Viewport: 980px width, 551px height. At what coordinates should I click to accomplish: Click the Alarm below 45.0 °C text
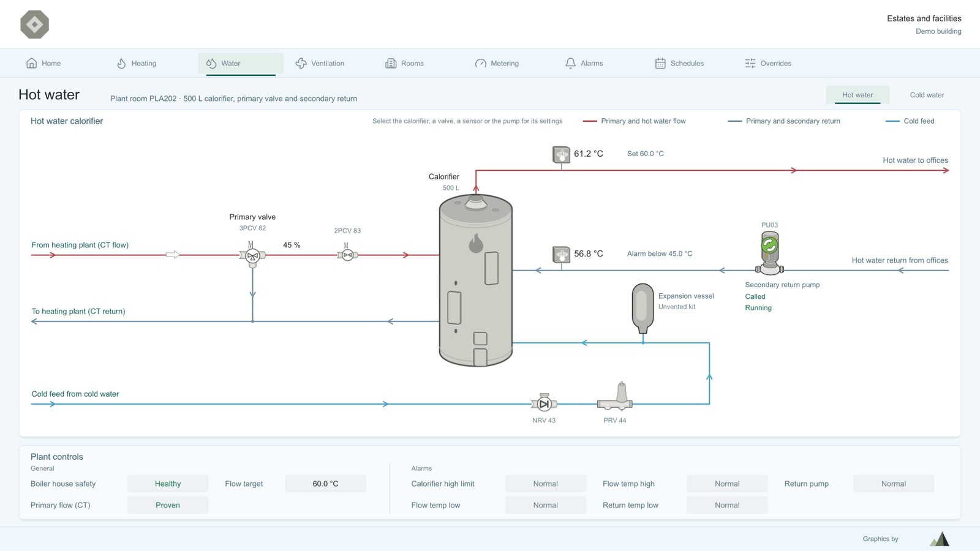660,253
